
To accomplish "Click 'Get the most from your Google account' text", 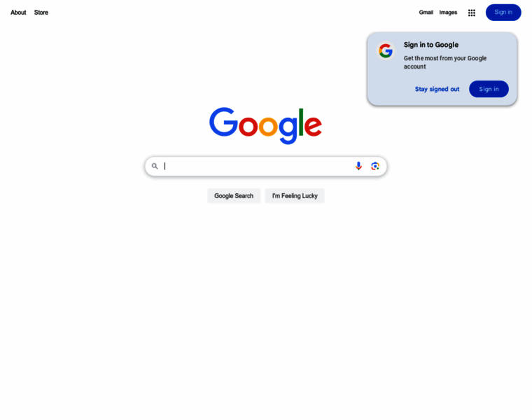I will [x=444, y=62].
